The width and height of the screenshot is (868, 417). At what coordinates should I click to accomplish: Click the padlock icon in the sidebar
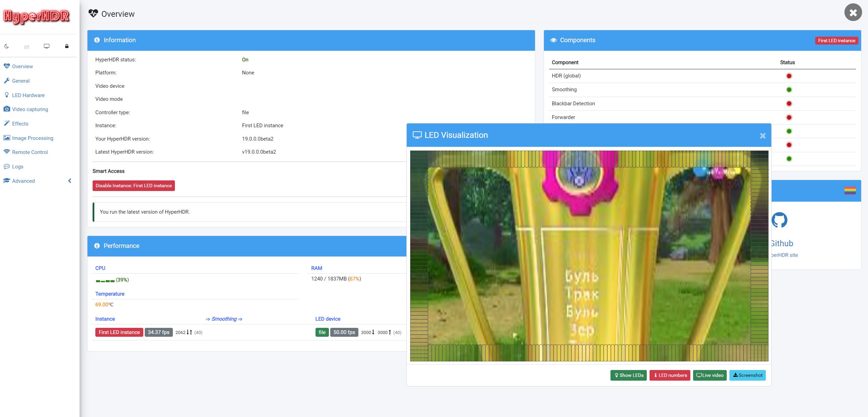coord(67,46)
